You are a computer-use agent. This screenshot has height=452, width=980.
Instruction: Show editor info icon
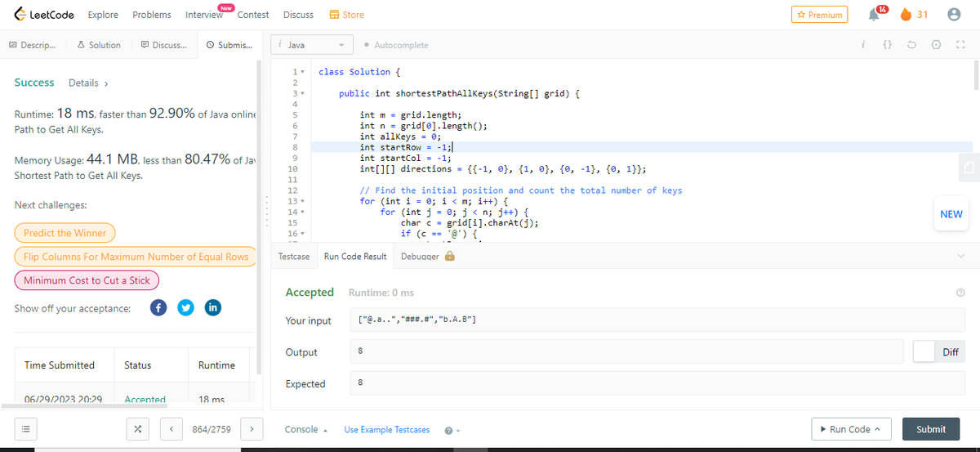862,45
